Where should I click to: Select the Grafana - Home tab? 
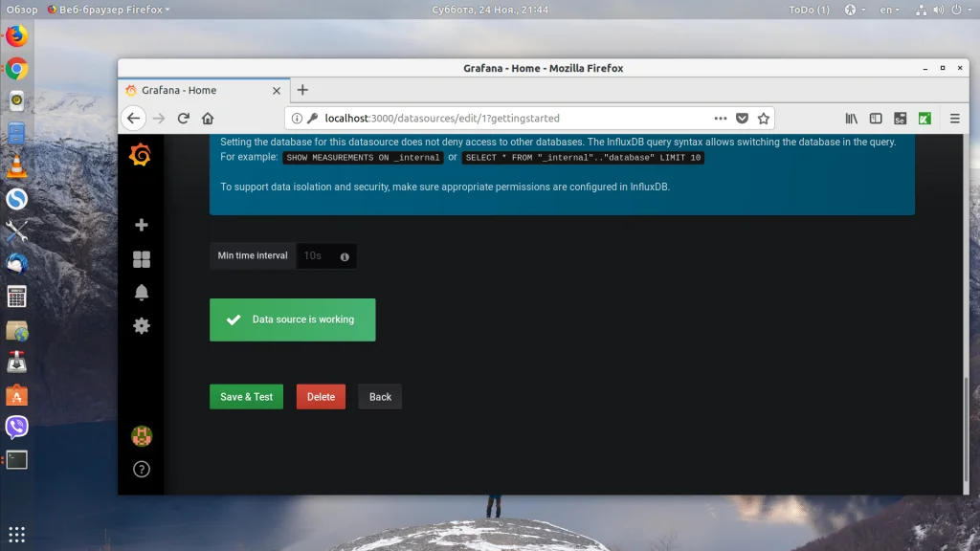(x=204, y=91)
